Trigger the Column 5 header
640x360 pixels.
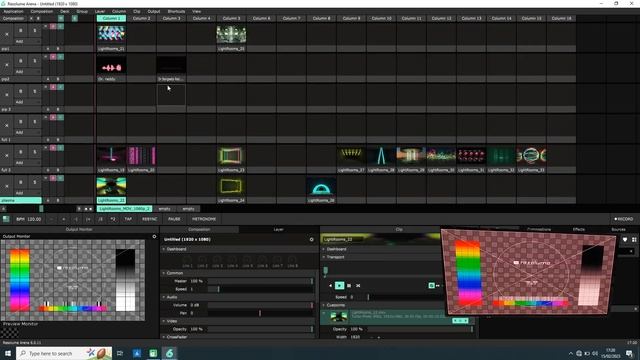(x=231, y=18)
